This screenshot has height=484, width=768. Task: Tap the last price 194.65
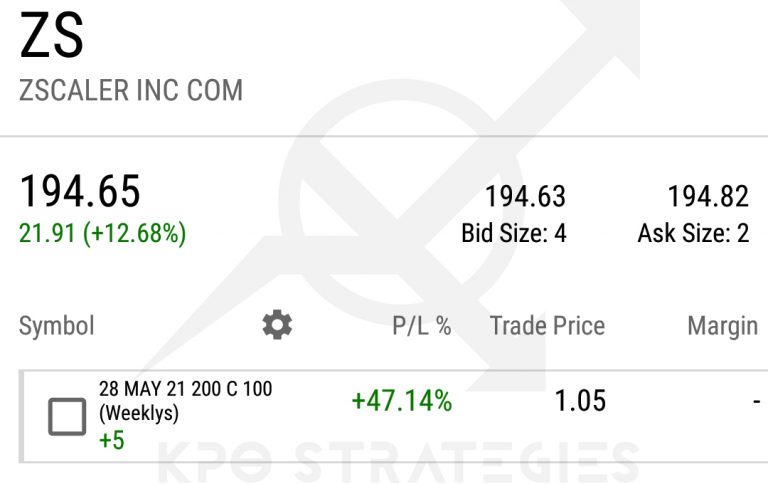(x=80, y=191)
